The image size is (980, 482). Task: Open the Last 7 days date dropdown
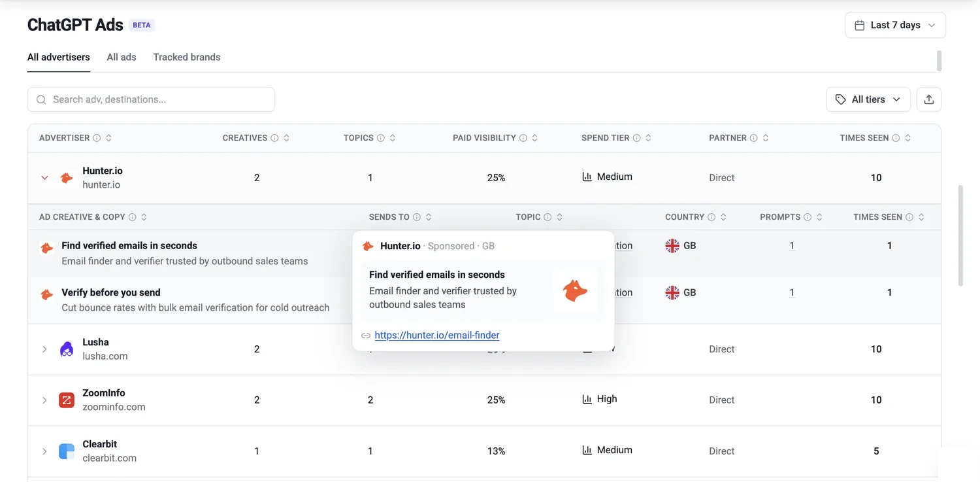pos(895,26)
